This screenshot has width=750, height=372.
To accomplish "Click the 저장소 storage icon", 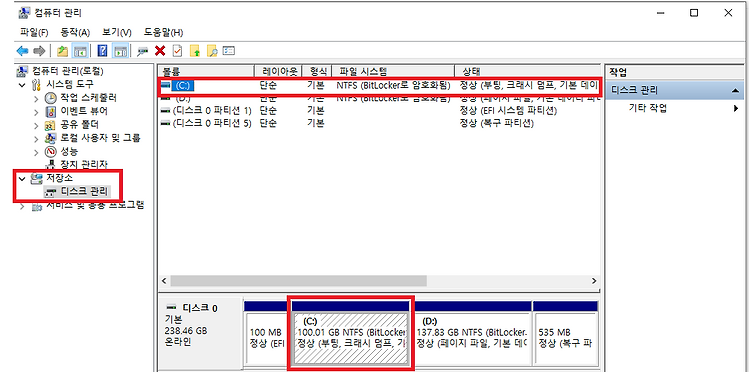I will tap(36, 178).
